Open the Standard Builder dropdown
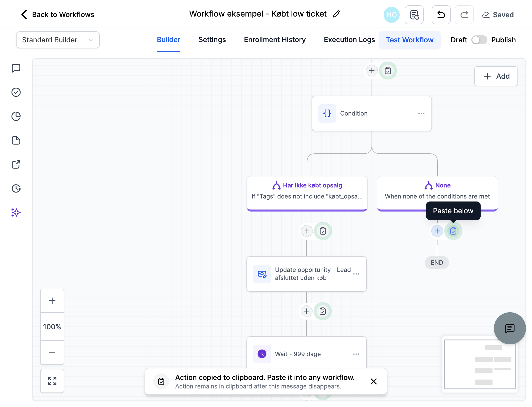This screenshot has height=407, width=532. (x=58, y=40)
